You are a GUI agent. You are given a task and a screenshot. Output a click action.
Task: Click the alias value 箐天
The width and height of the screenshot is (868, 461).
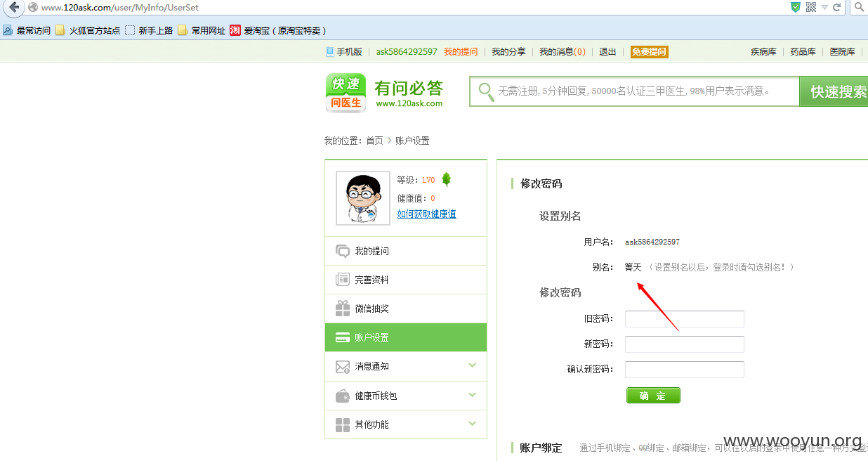pyautogui.click(x=633, y=268)
